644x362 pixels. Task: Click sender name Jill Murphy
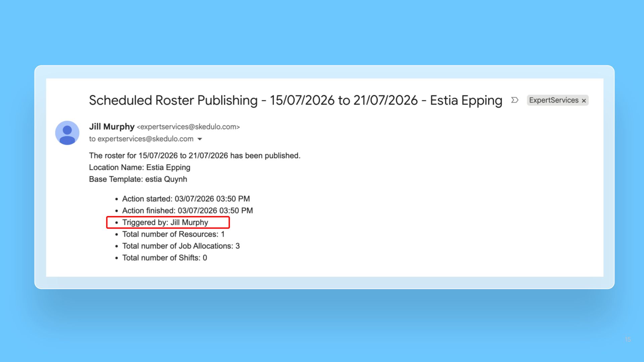pyautogui.click(x=112, y=127)
